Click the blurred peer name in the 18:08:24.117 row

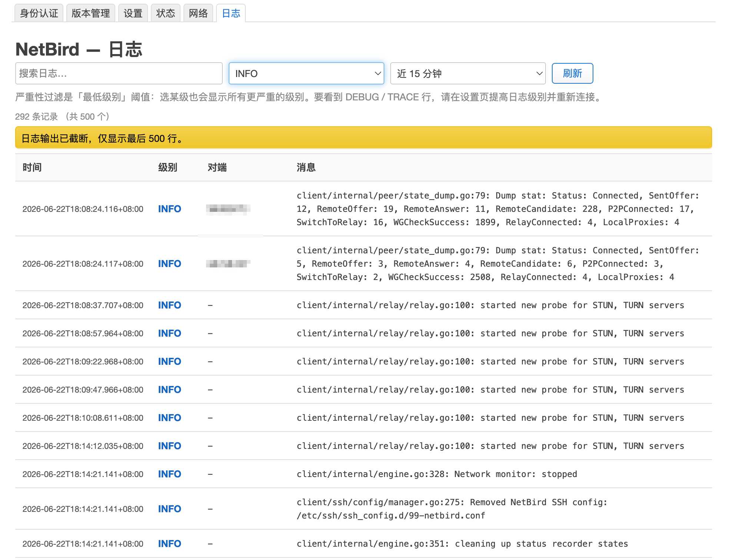228,264
